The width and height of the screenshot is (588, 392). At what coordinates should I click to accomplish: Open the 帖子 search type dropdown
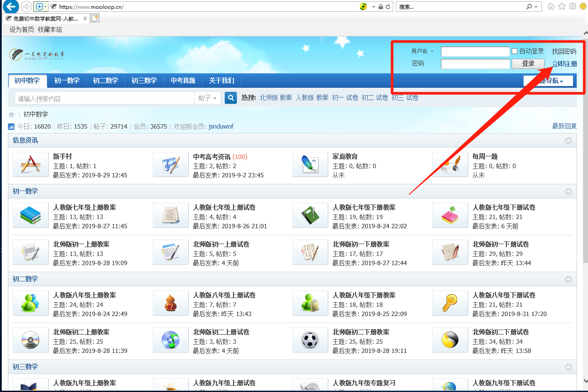click(208, 98)
